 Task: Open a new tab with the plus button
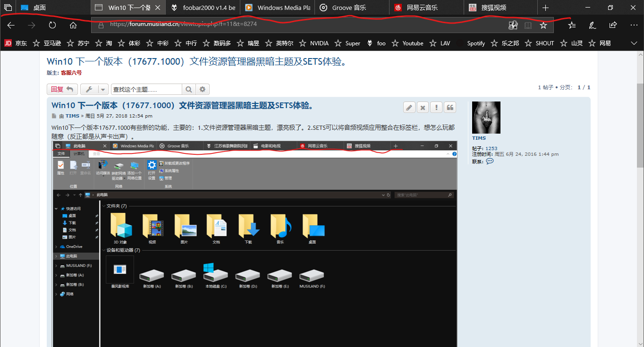click(x=545, y=8)
